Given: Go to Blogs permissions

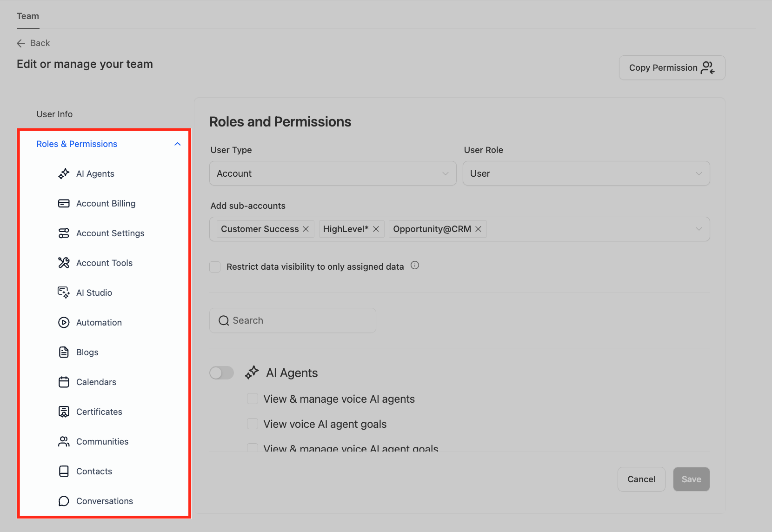Looking at the screenshot, I should (x=87, y=352).
